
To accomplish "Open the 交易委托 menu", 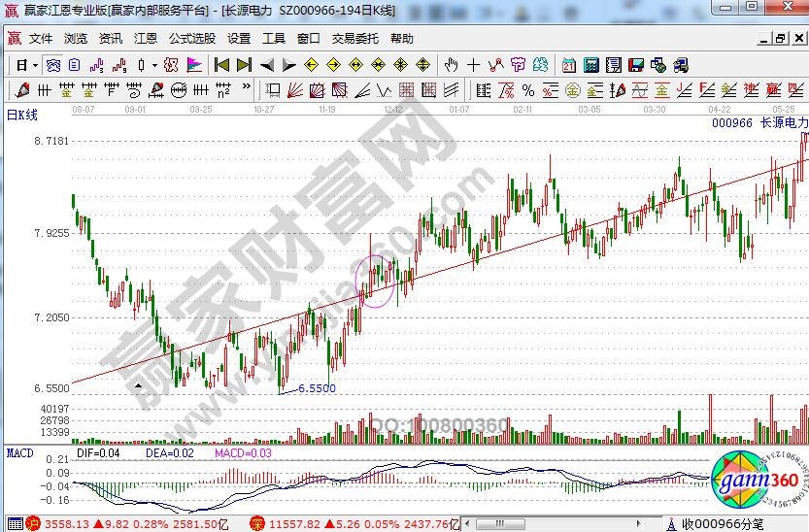I will 355,39.
